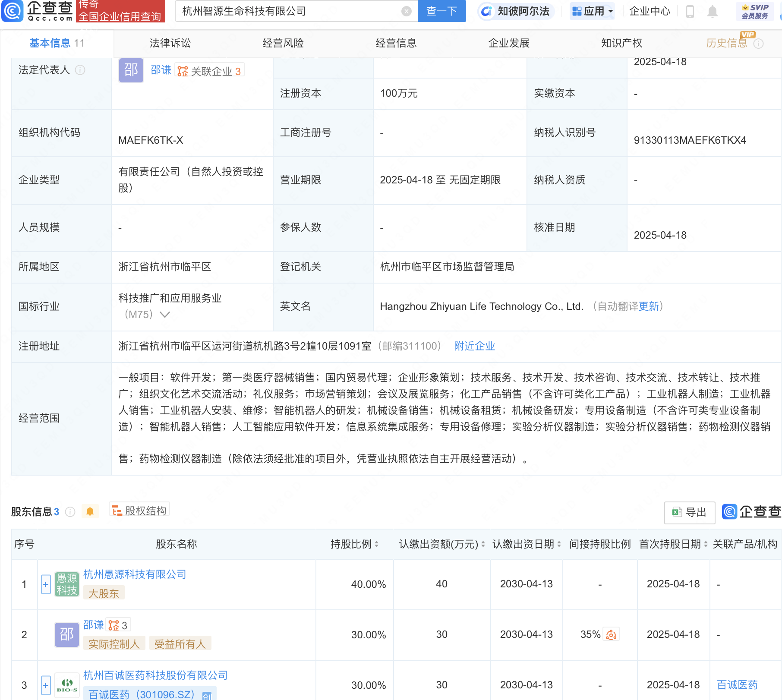The image size is (782, 700).
Task: Click the 实际控制人 tag
Action: point(114,644)
